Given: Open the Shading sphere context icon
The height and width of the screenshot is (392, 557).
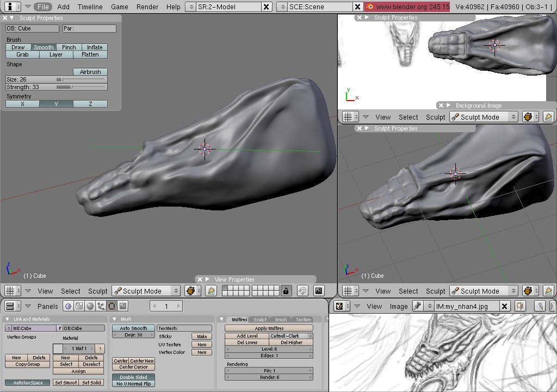Looking at the screenshot, I should (90, 306).
